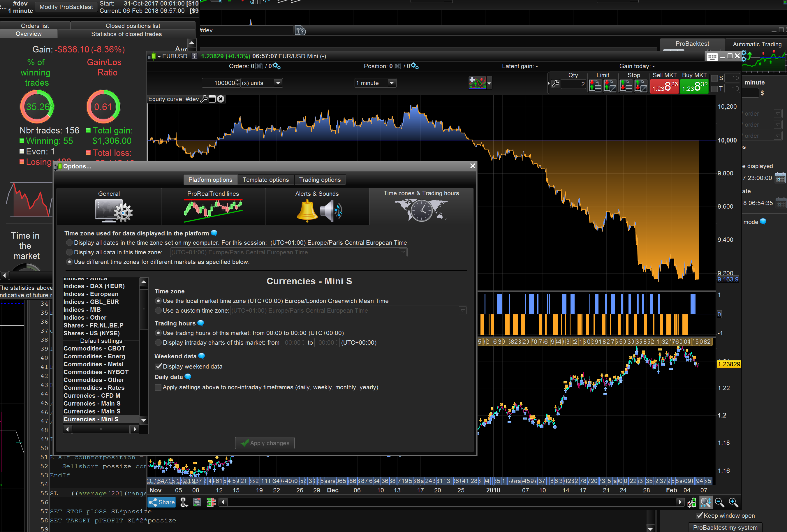Open position settings gear icon

pos(415,66)
